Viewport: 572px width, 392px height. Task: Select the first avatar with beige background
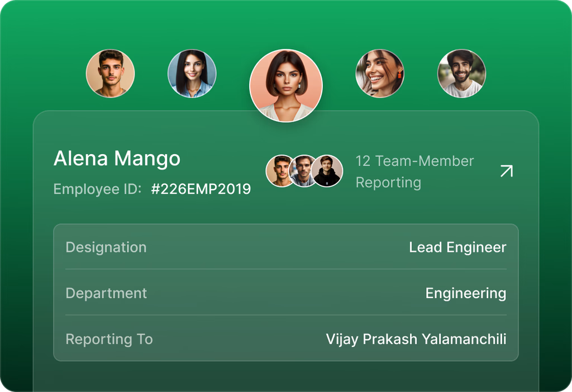coord(110,73)
